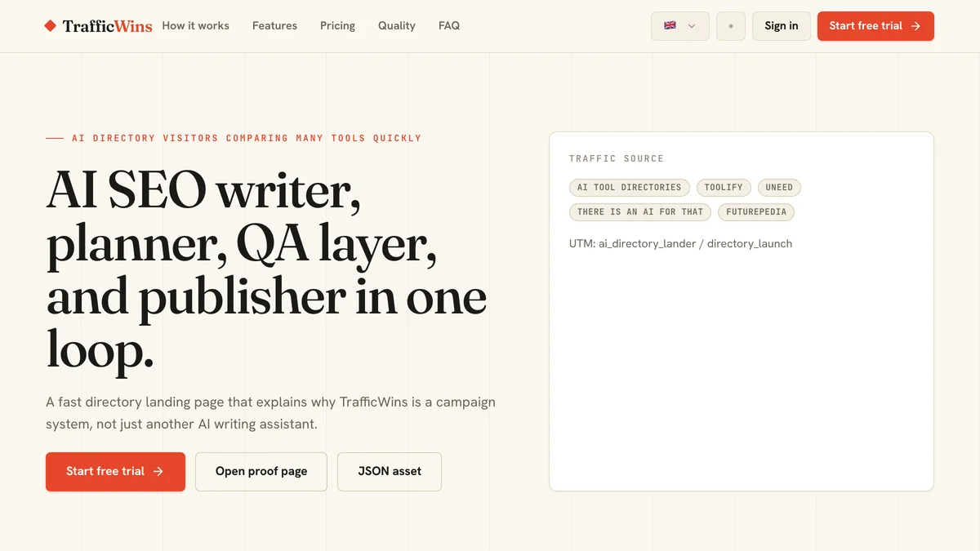
Task: Open the proof page button
Action: pos(261,472)
